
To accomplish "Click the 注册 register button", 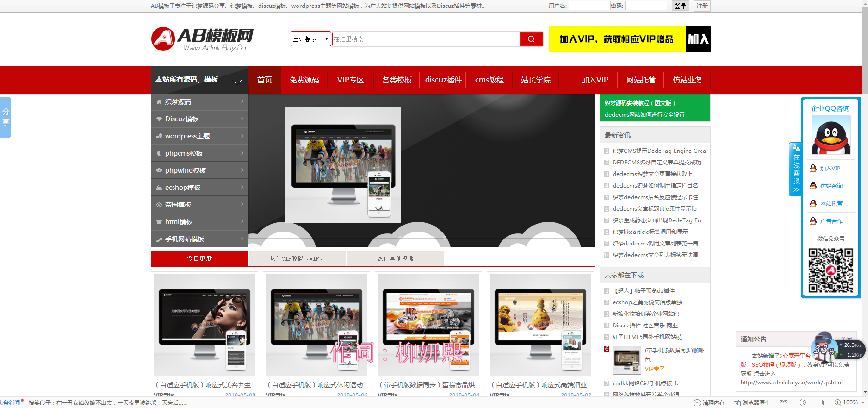I will pyautogui.click(x=702, y=6).
